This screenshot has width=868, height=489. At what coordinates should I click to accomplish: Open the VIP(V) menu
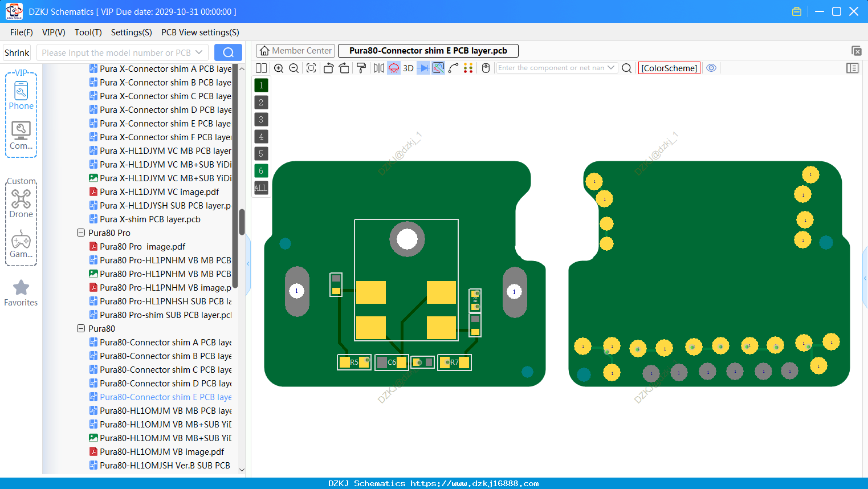pyautogui.click(x=54, y=32)
